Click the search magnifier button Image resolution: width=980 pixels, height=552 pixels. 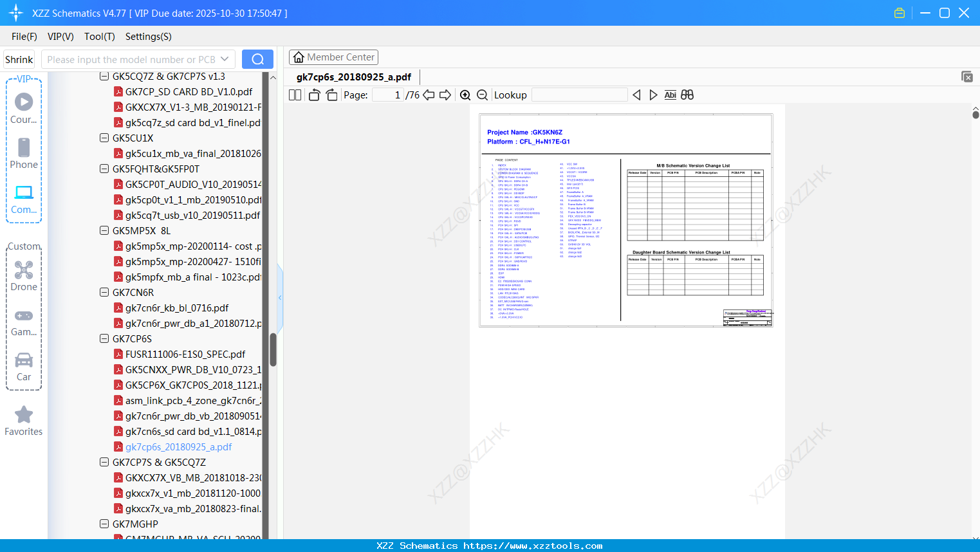(x=257, y=59)
